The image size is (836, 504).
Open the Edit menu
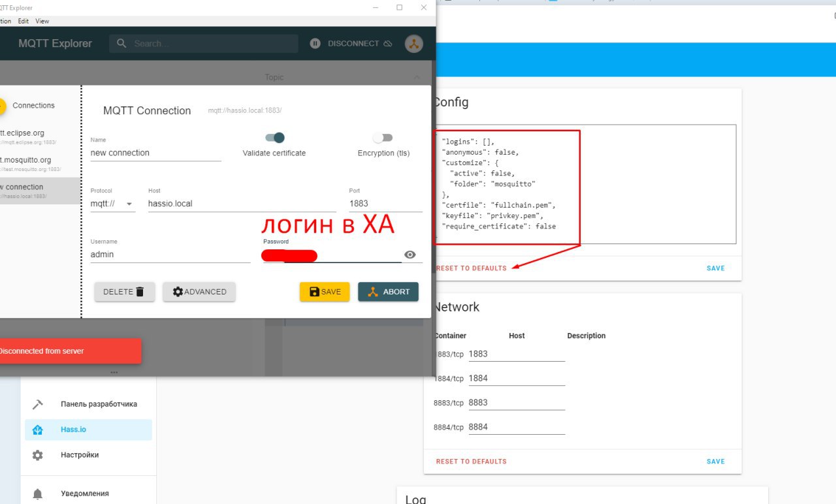pyautogui.click(x=24, y=21)
